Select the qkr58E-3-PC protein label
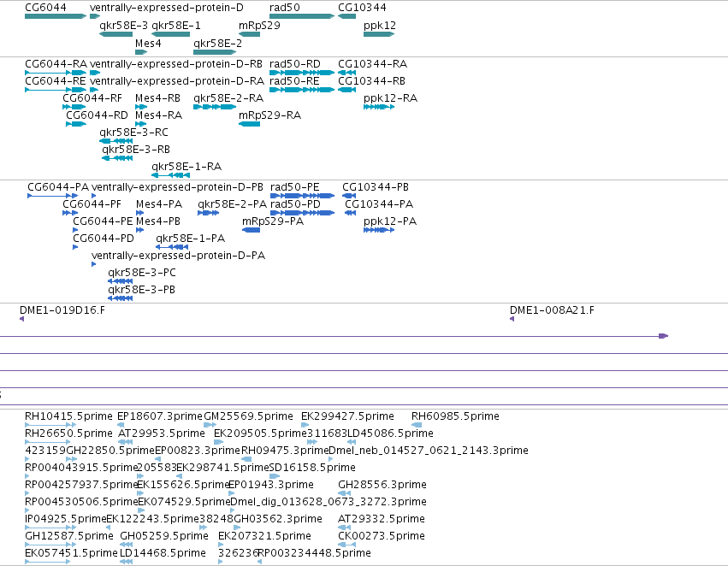 pos(142,273)
